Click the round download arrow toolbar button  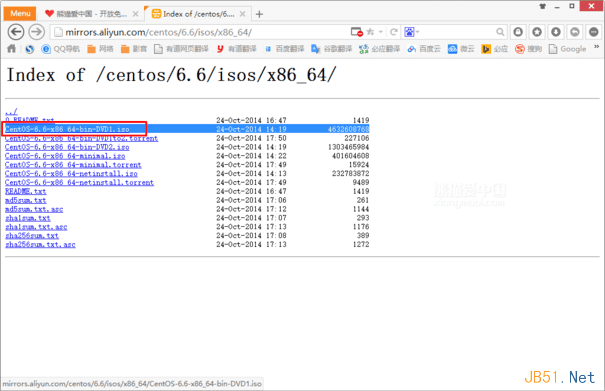pyautogui.click(x=556, y=32)
